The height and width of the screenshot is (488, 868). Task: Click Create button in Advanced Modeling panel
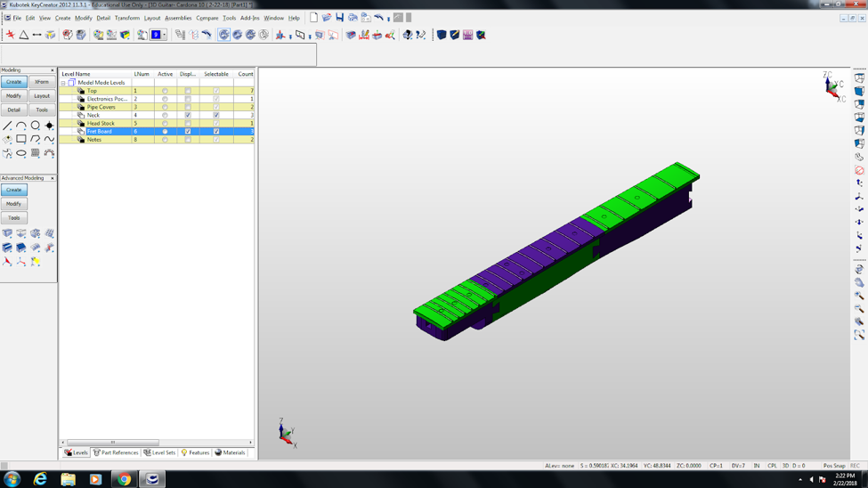14,190
